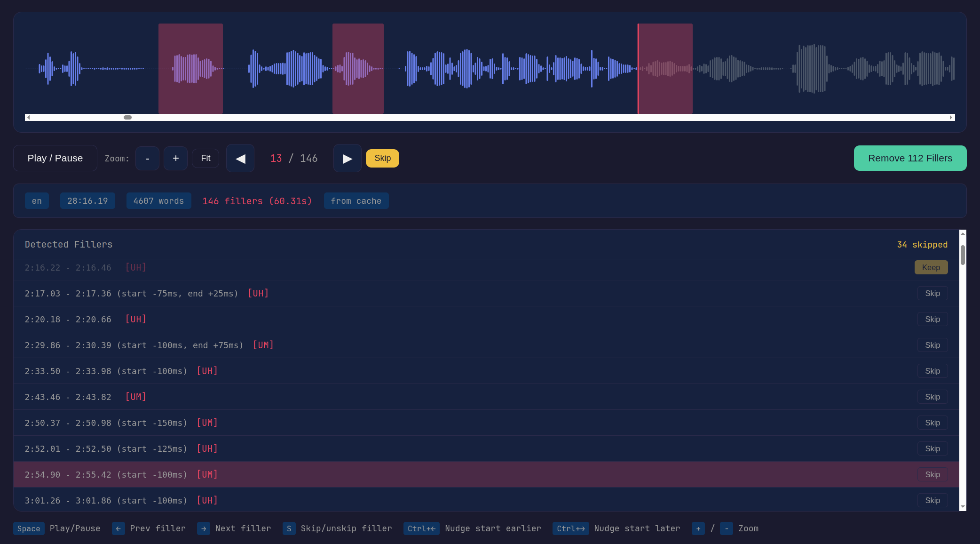Image resolution: width=980 pixels, height=544 pixels.
Task: Click the 146 fillers duration label
Action: (x=257, y=200)
